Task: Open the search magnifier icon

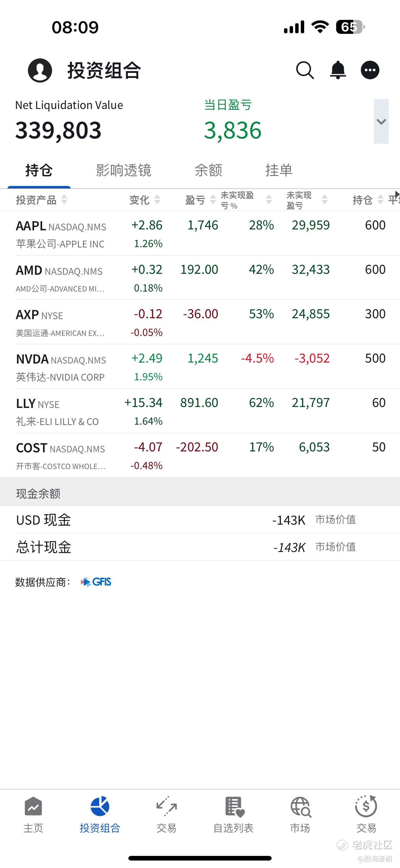Action: (305, 70)
